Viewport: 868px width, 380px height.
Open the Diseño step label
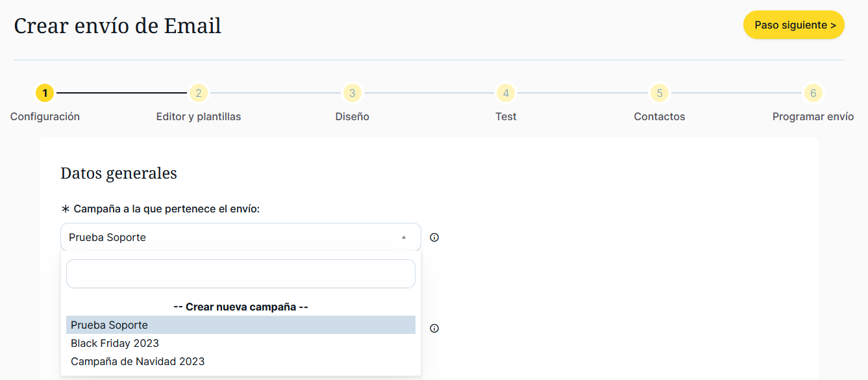tap(352, 117)
